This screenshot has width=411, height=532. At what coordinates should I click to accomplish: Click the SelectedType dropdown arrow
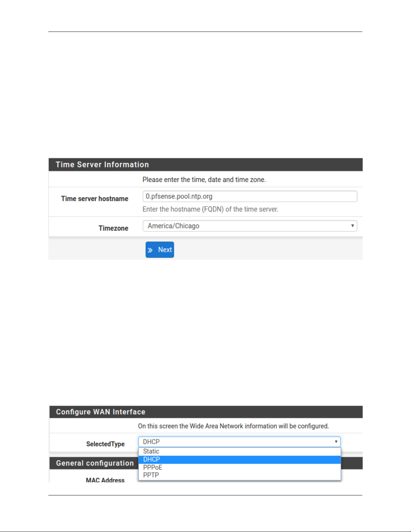(x=336, y=442)
